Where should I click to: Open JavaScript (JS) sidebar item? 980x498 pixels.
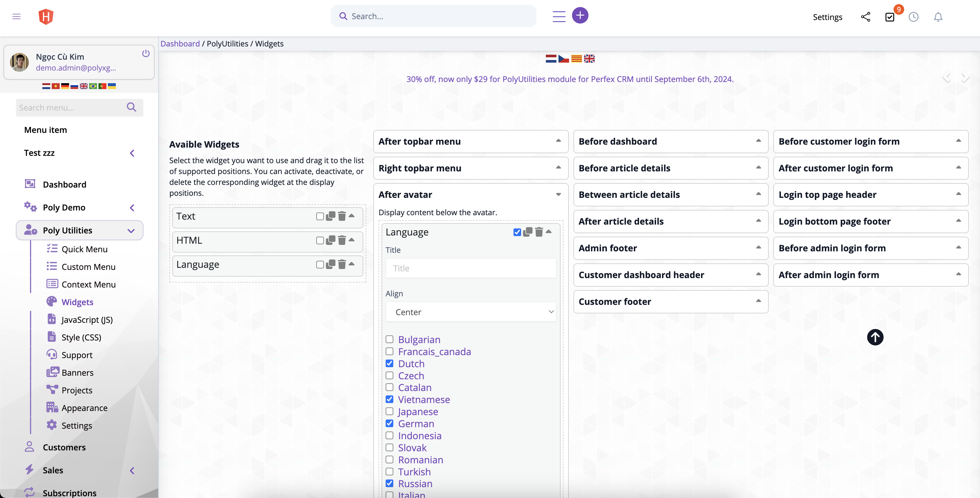tap(87, 320)
